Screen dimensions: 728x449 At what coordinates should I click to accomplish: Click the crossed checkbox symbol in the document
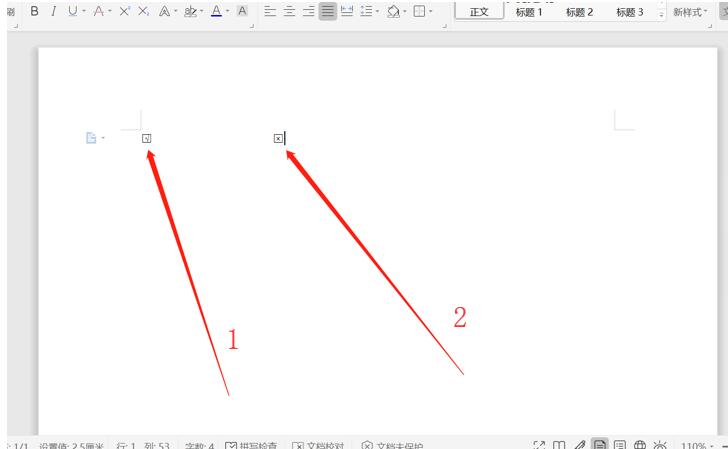click(x=278, y=138)
